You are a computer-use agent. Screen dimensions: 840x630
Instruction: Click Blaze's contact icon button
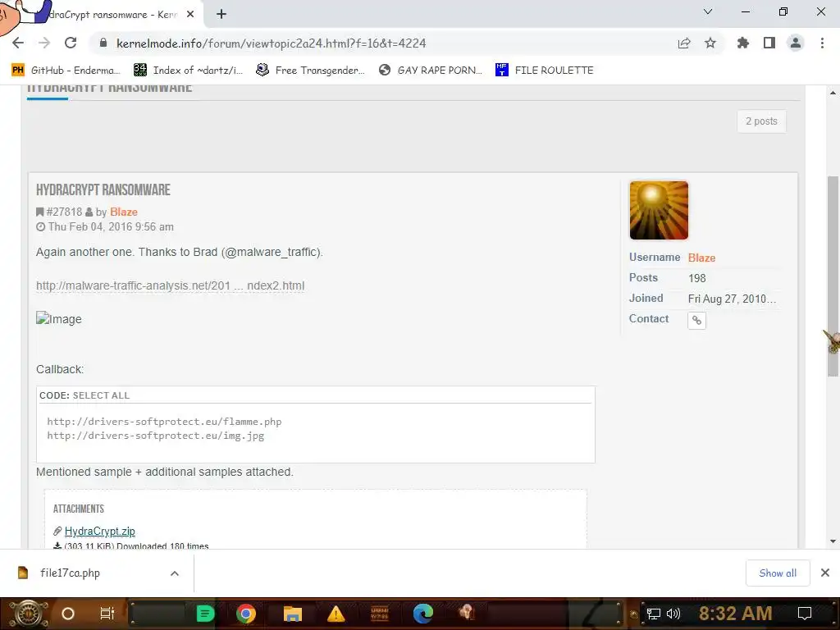click(x=696, y=321)
